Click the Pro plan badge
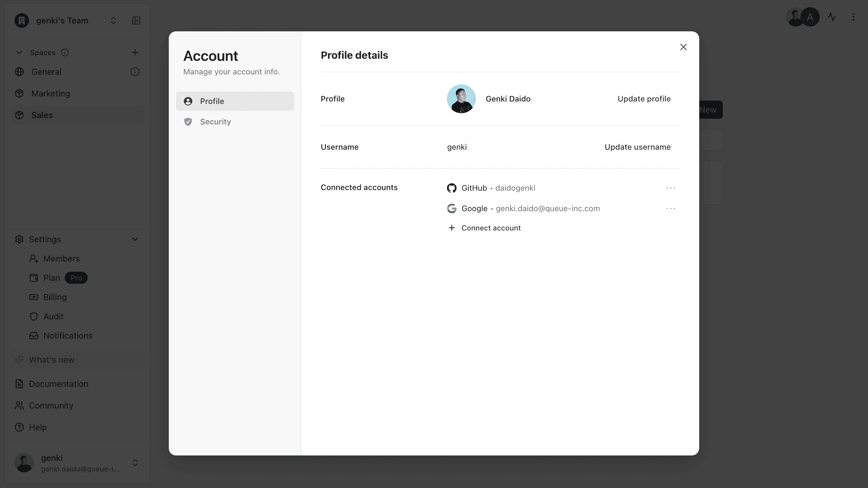The width and height of the screenshot is (868, 488). tap(76, 278)
